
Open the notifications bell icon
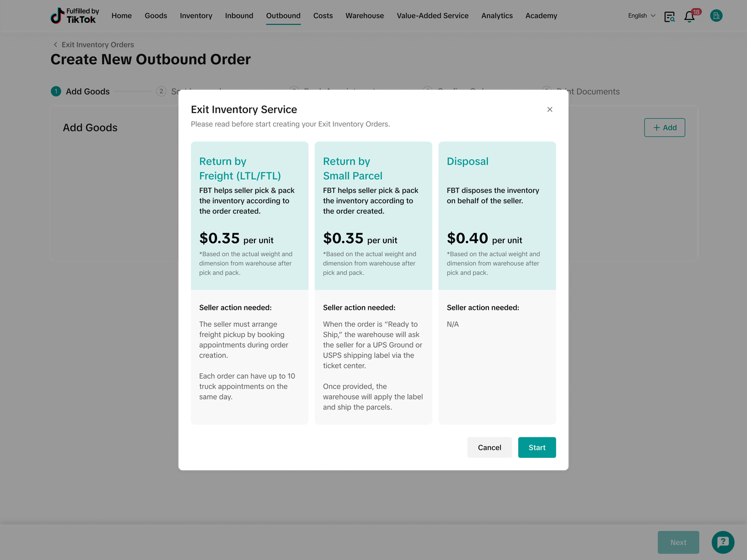tap(690, 16)
